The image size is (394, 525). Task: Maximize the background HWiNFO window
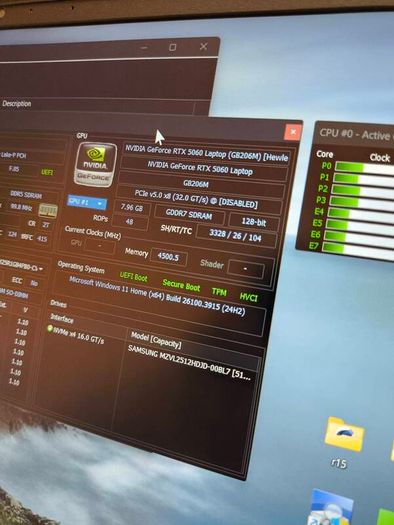click(173, 48)
